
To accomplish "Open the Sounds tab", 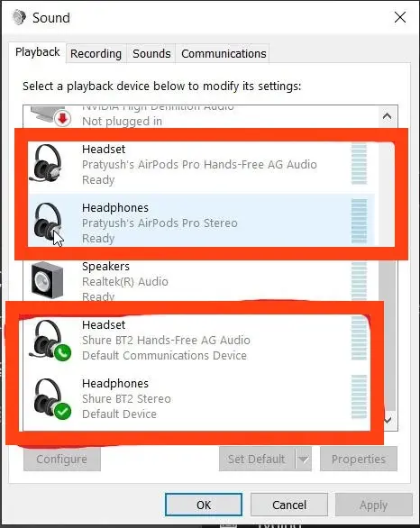I will 151,53.
